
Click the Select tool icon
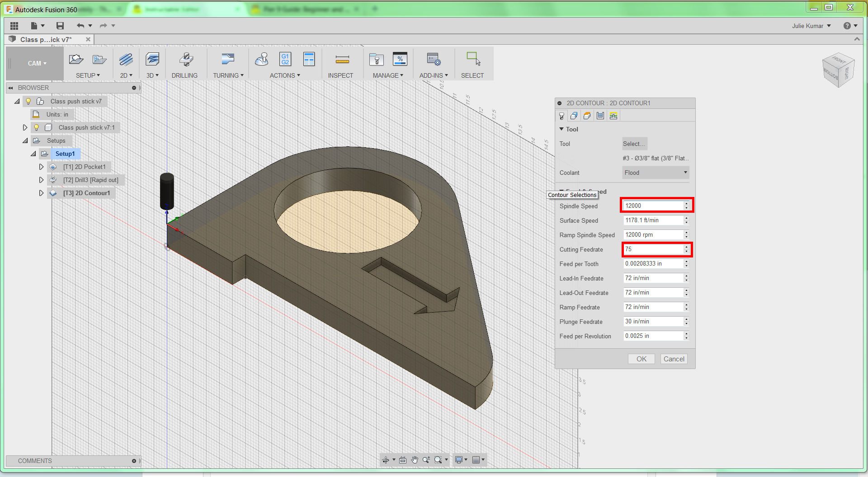point(473,59)
